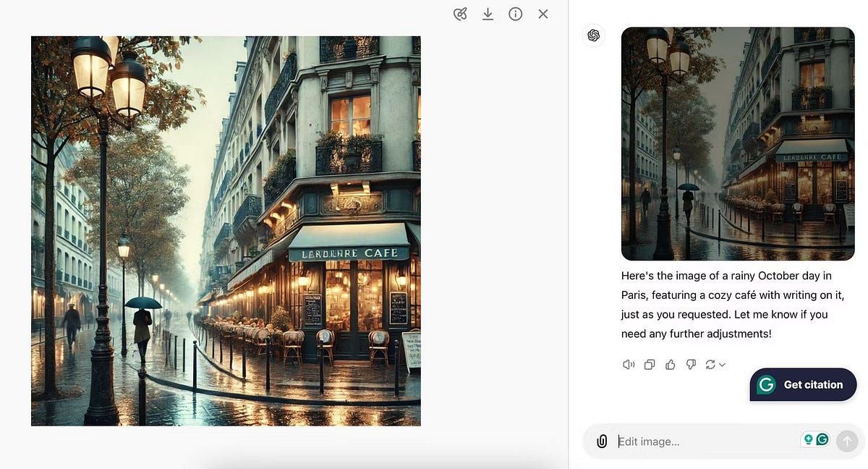
Task: Play the response with Read Aloud icon
Action: 629,365
